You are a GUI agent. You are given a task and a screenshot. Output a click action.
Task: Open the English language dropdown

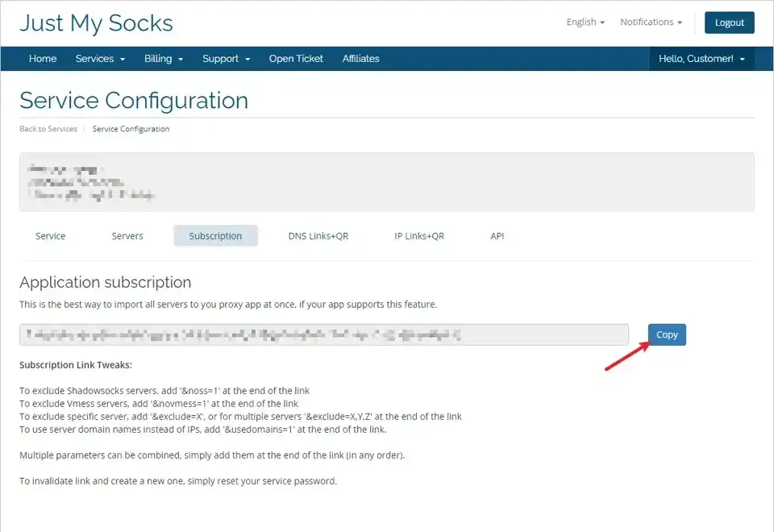[585, 23]
